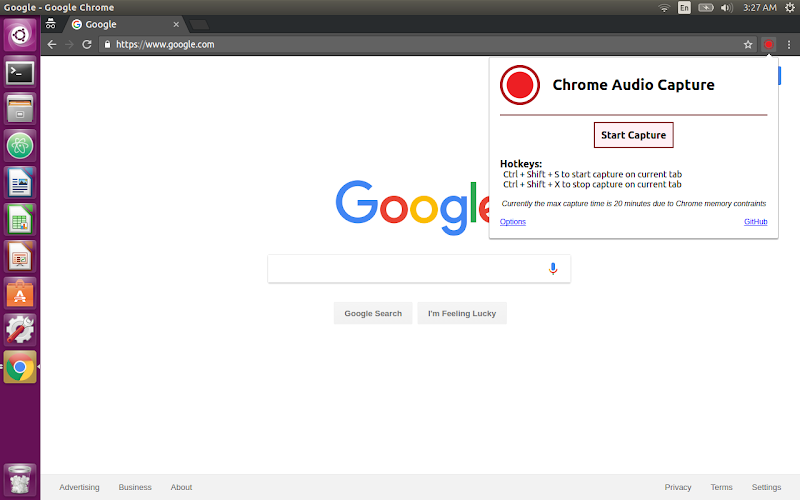
Task: Click the 3:27 AM clock
Action: [760, 8]
